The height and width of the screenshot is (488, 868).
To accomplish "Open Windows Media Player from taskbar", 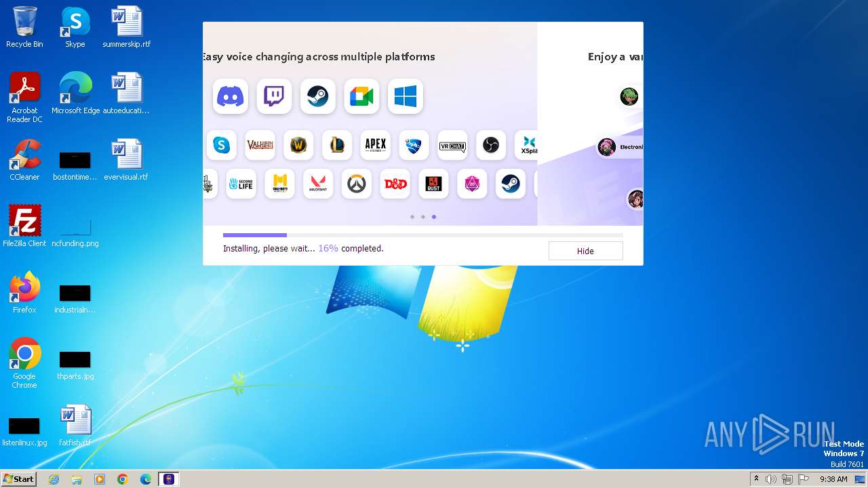I will pyautogui.click(x=100, y=479).
